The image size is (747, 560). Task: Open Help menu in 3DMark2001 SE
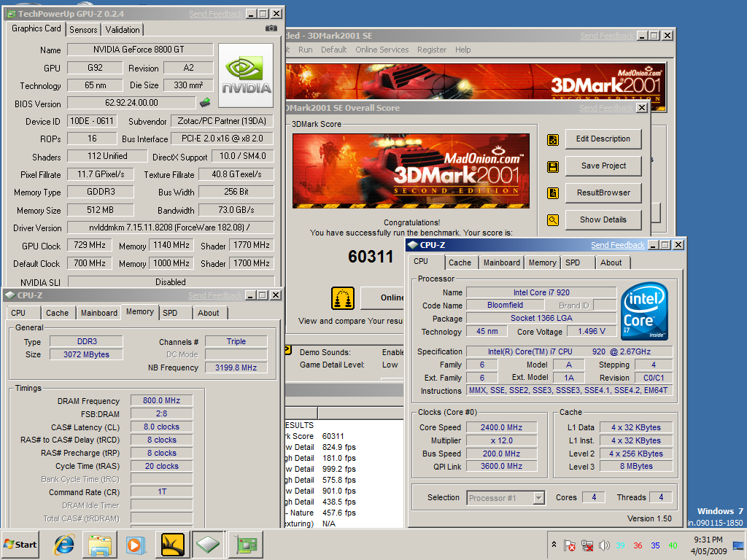tap(462, 50)
